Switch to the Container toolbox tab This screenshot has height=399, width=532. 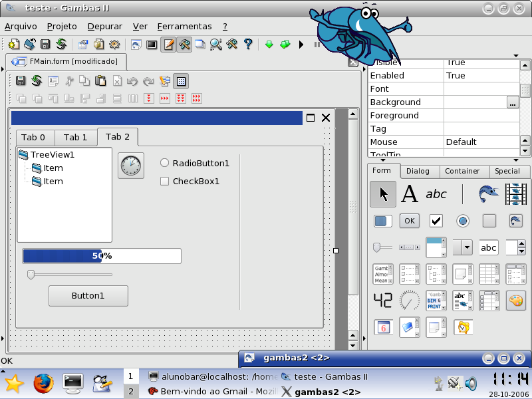[x=462, y=171]
